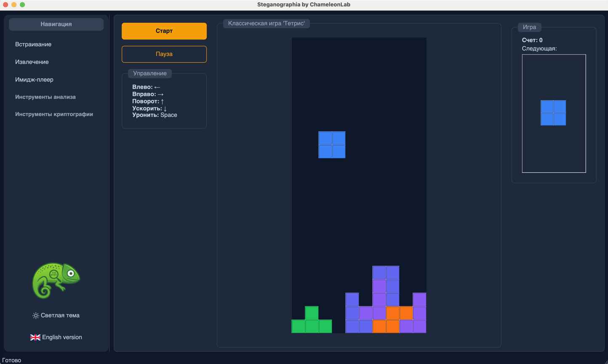Click the Счет: 0 score label
608x364 pixels.
532,40
